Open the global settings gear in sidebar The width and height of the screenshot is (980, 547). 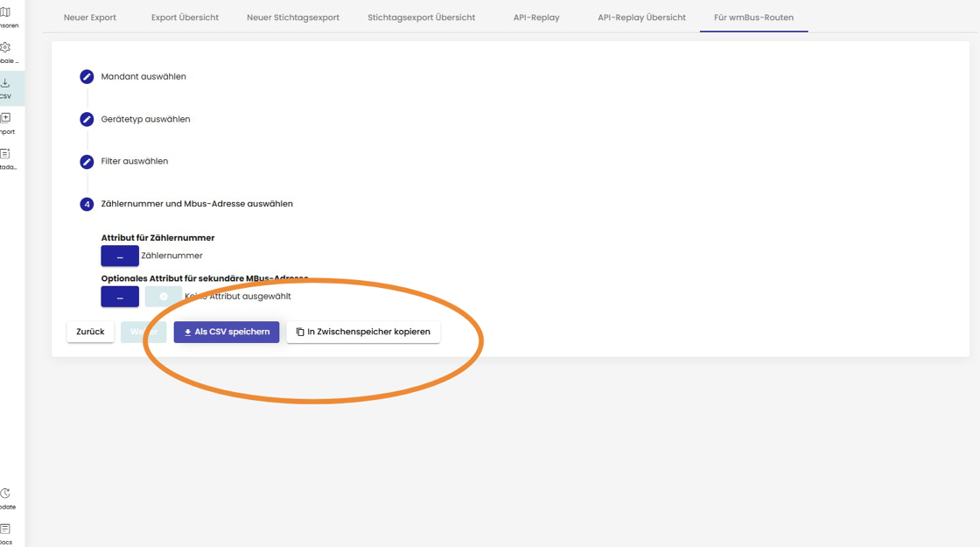[5, 48]
